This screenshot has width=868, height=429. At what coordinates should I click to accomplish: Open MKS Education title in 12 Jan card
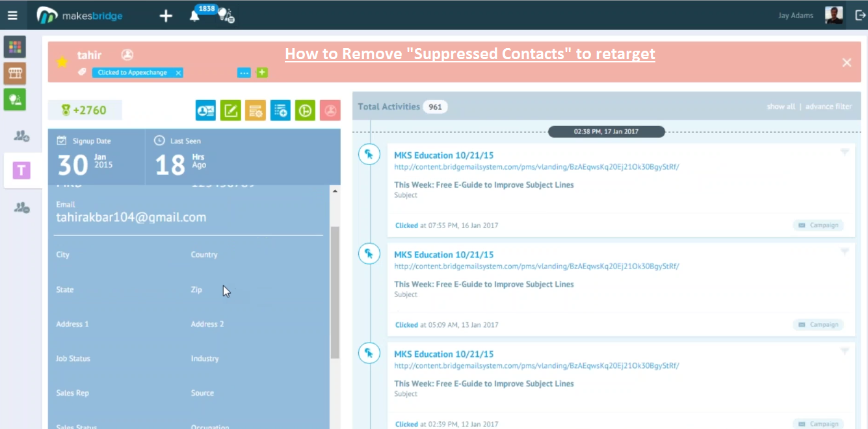[x=444, y=354]
